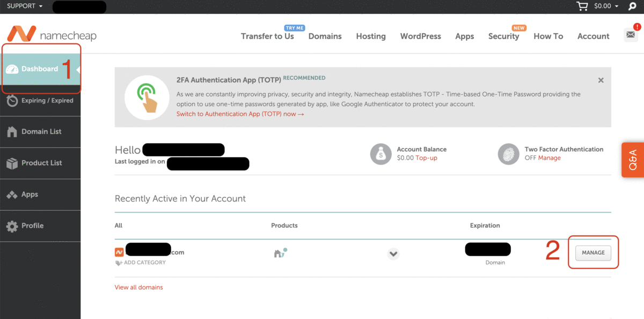This screenshot has width=644, height=319.
Task: Click the Expiration column header
Action: click(x=485, y=225)
